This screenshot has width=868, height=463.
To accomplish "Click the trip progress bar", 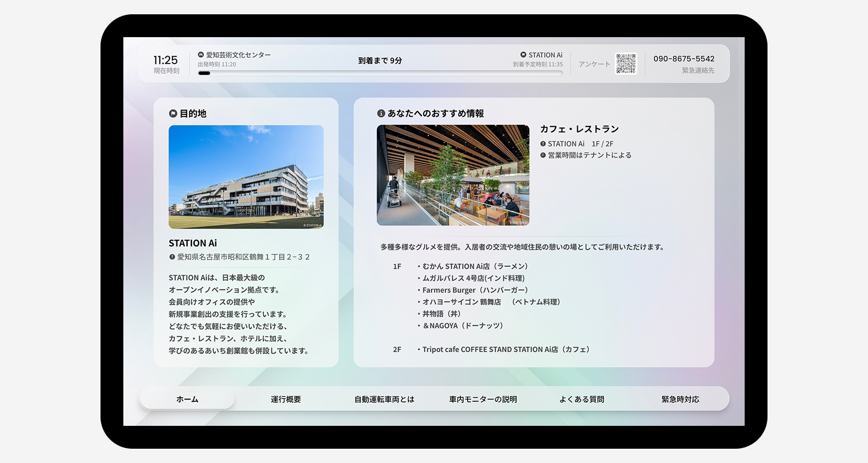I will 380,73.
